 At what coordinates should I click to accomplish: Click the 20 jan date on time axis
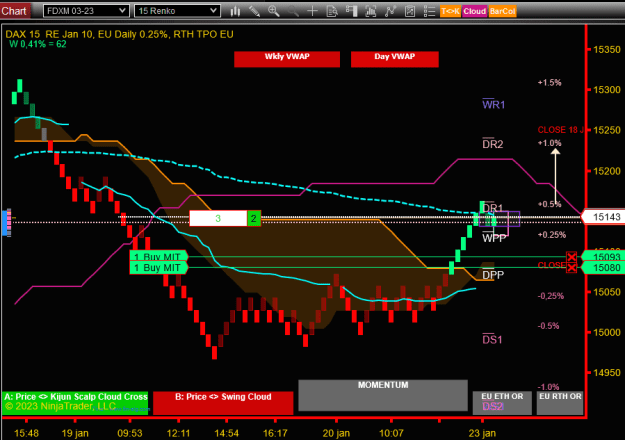pos(336,433)
